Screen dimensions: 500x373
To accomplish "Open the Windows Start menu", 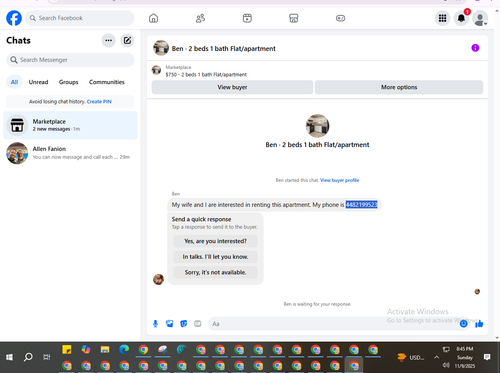I will 9,357.
